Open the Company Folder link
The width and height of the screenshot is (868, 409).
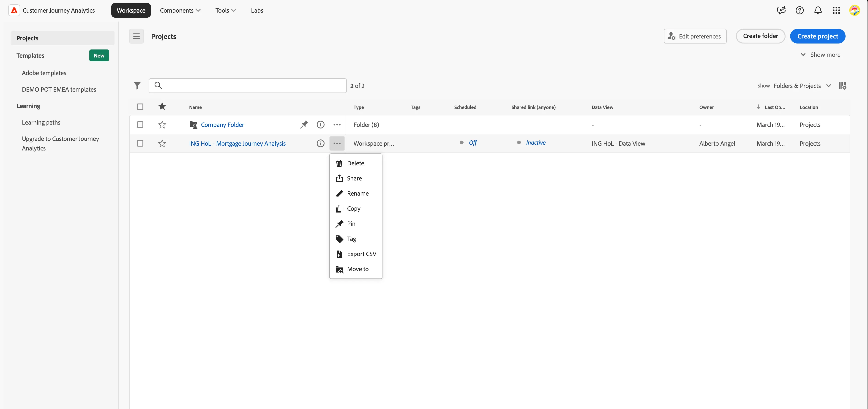[222, 125]
